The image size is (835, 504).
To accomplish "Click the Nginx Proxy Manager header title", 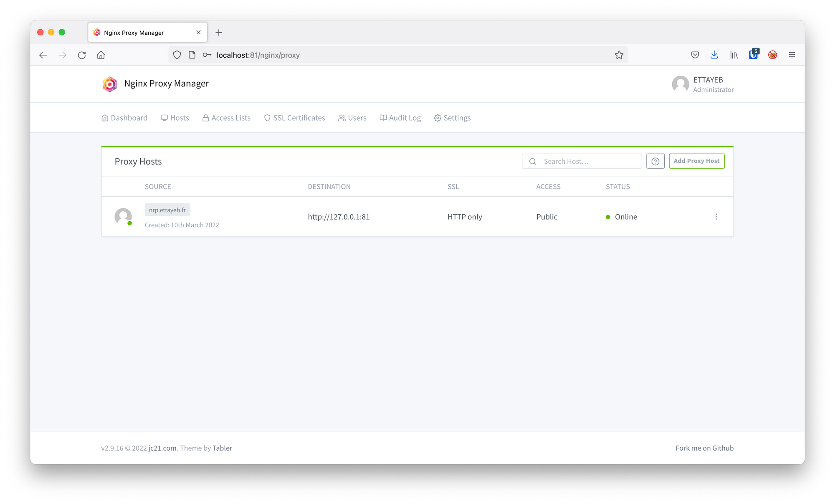I will pos(167,84).
